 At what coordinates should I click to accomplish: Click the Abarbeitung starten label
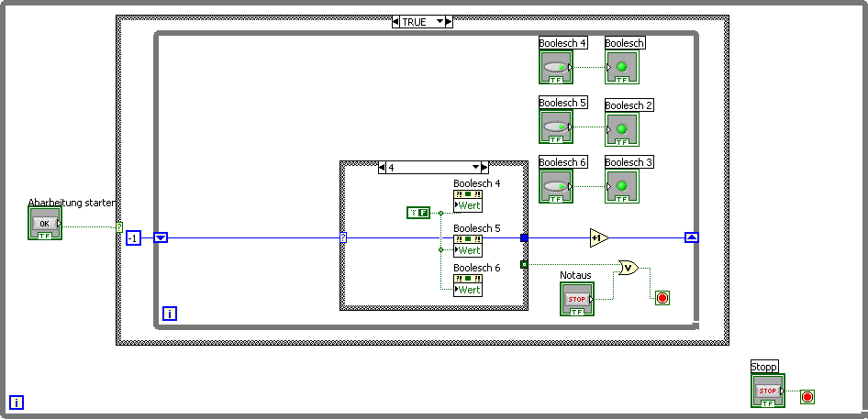tap(72, 203)
